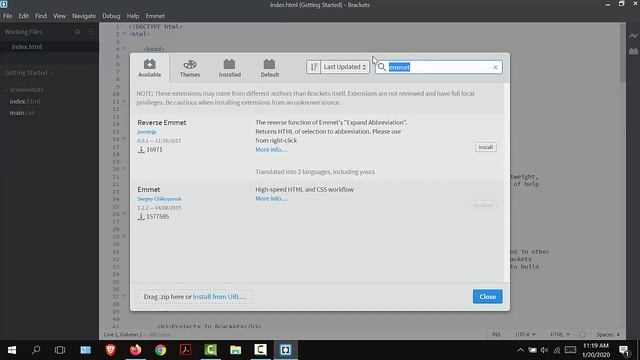Screen dimensions: 640x360
Task: Open the Windows Start menu
Action: 11,350
